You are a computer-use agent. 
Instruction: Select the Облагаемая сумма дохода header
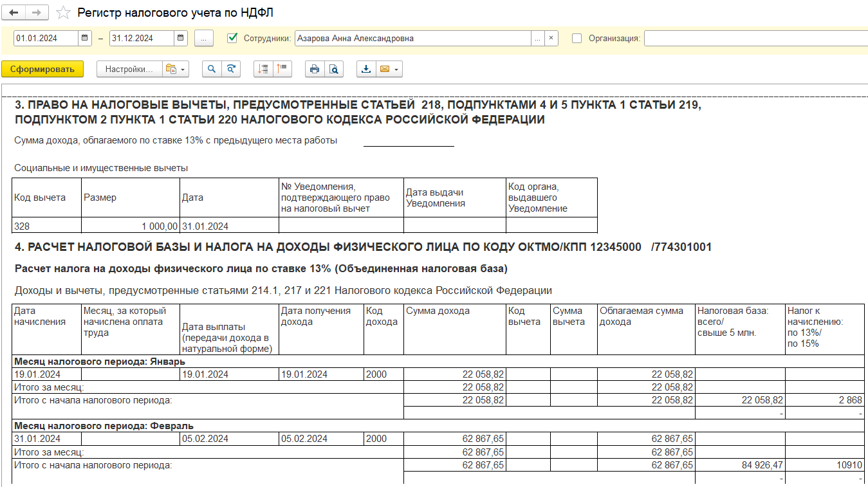click(646, 329)
